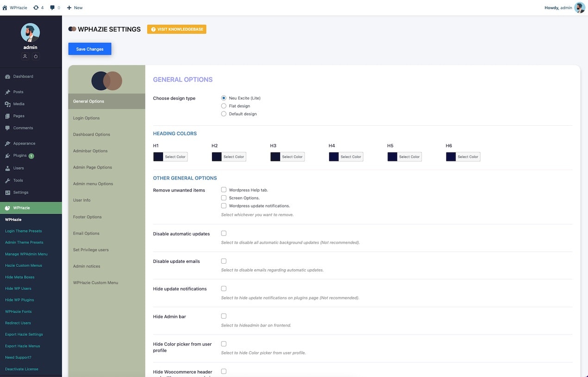Open Posts via its pin icon
588x377 pixels.
coord(7,92)
